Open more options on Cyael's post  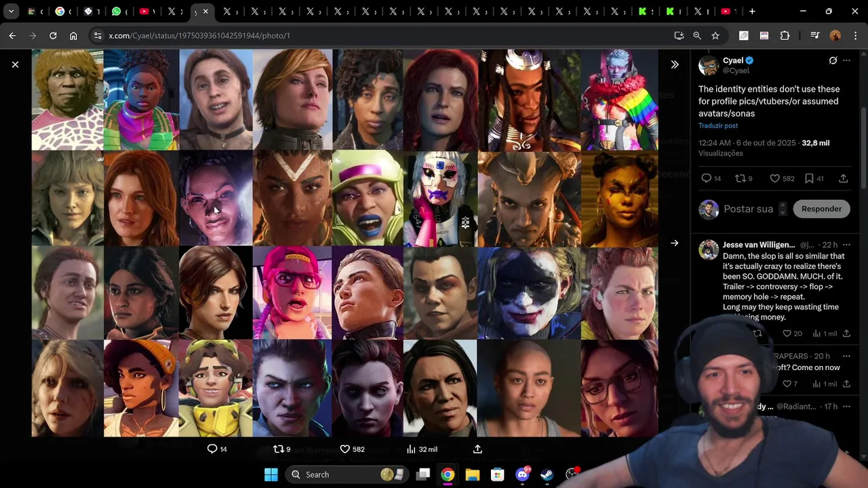click(x=846, y=60)
